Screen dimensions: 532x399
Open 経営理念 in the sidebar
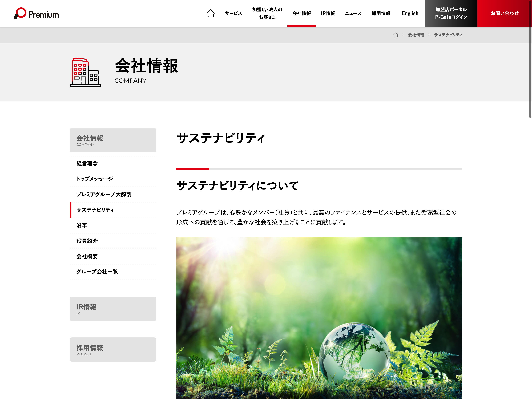[x=87, y=164]
